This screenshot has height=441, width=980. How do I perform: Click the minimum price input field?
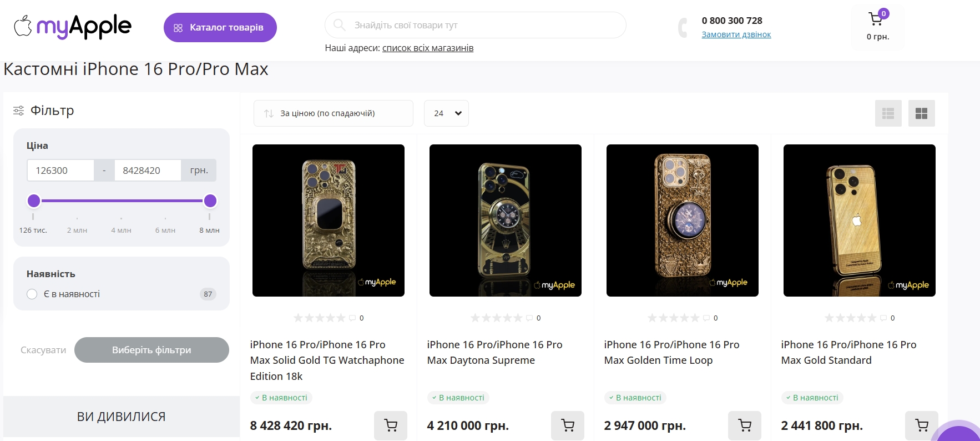click(60, 170)
